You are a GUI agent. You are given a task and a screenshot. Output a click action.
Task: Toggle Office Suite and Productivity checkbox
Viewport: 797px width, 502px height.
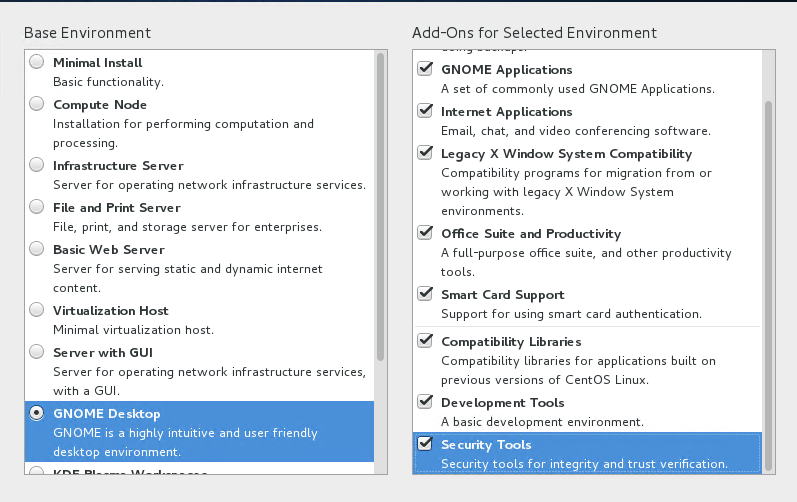[425, 232]
